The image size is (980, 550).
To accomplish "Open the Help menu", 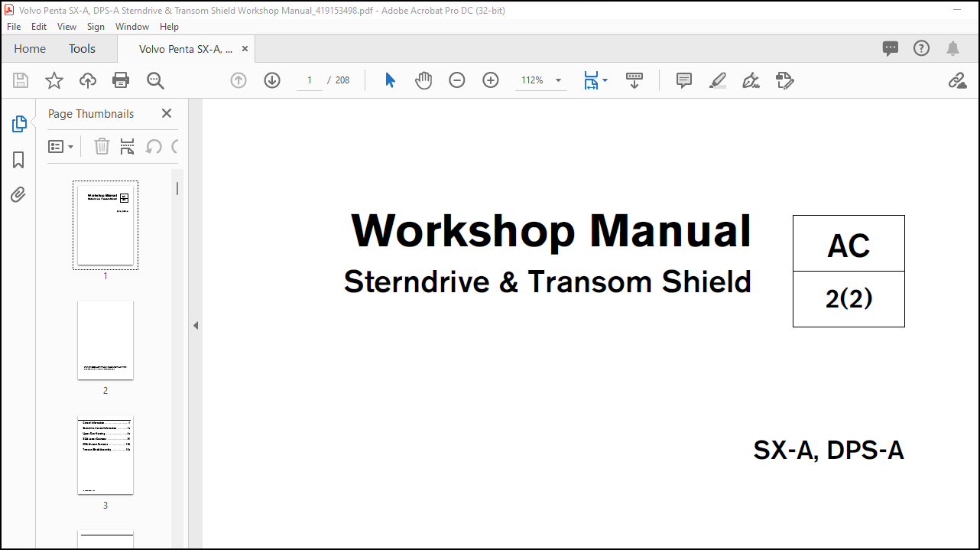I will click(x=169, y=26).
